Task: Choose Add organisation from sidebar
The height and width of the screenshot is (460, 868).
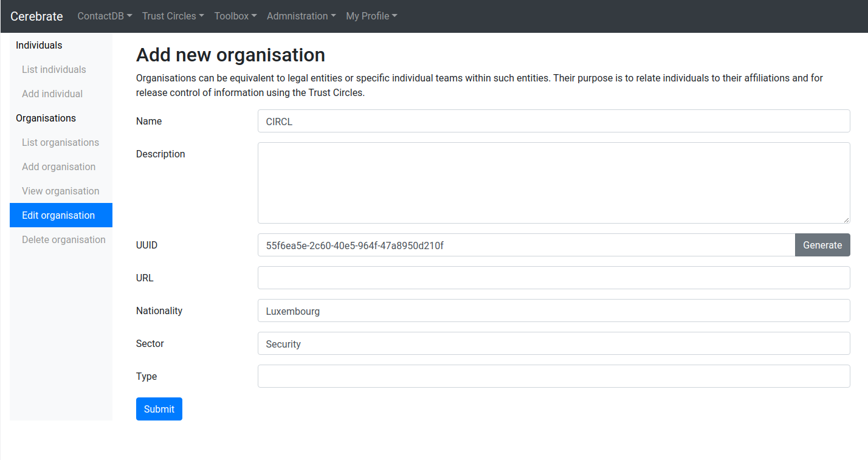Action: (58, 167)
